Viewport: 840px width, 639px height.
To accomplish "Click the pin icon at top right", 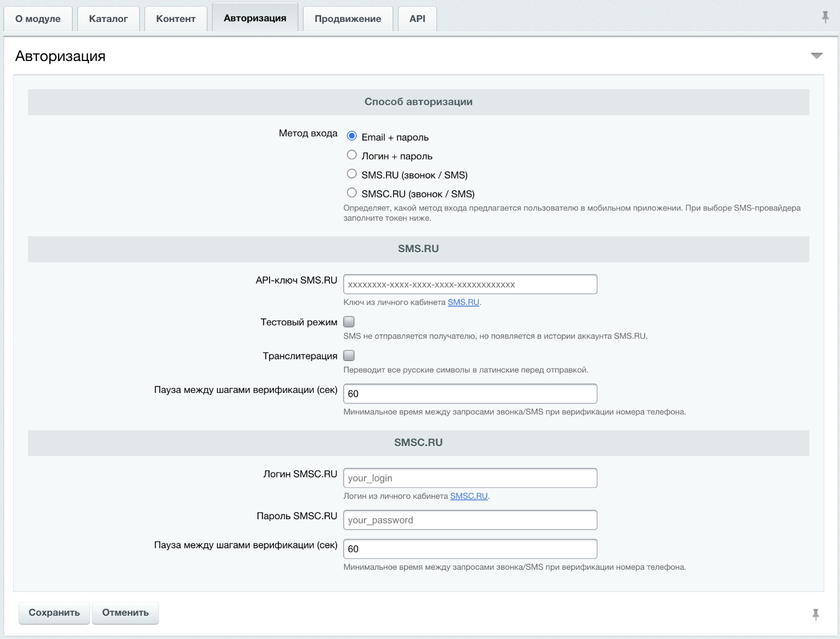I will 825,17.
